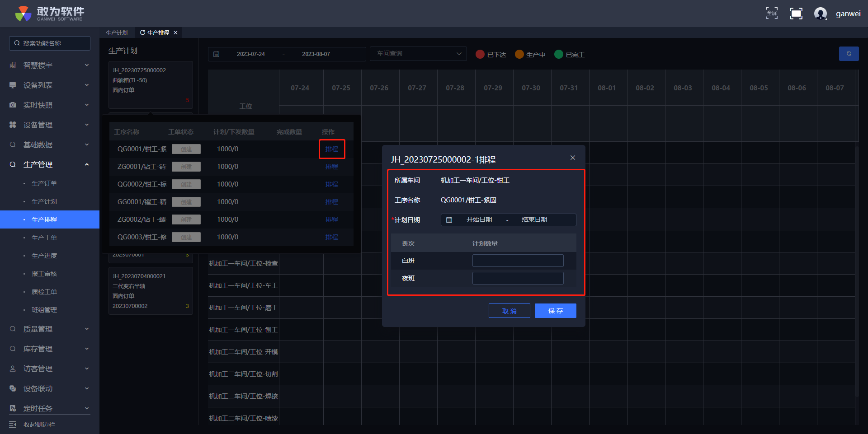The image size is (868, 434).
Task: Click the 搜索功能名称 search box
Action: click(50, 43)
